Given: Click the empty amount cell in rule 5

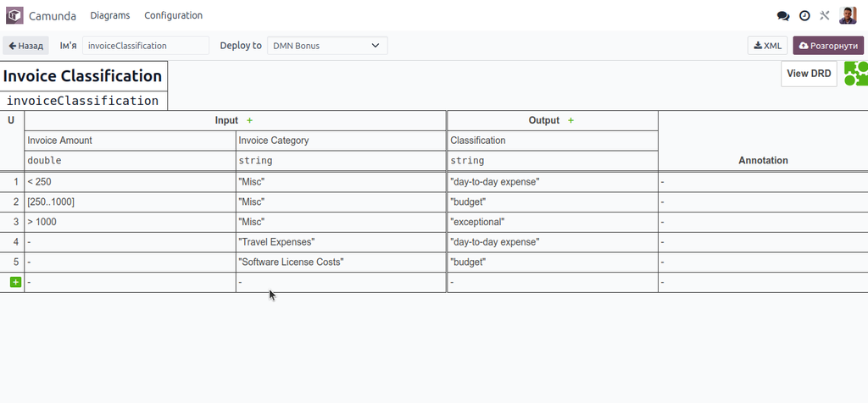Looking at the screenshot, I should pyautogui.click(x=130, y=262).
